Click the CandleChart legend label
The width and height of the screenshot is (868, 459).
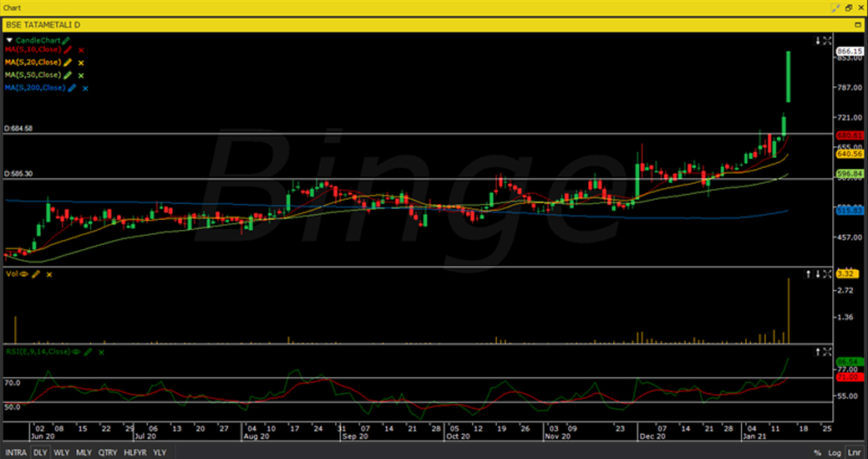[x=38, y=40]
